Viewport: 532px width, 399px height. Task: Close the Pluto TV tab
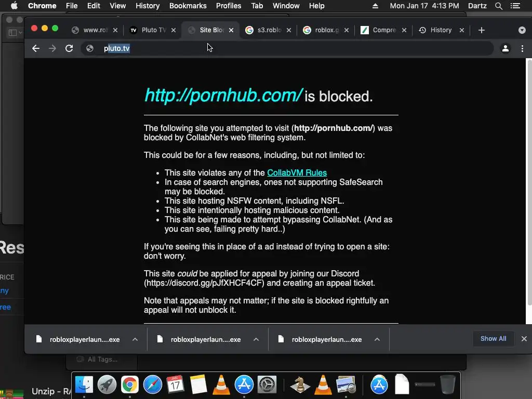pos(174,30)
